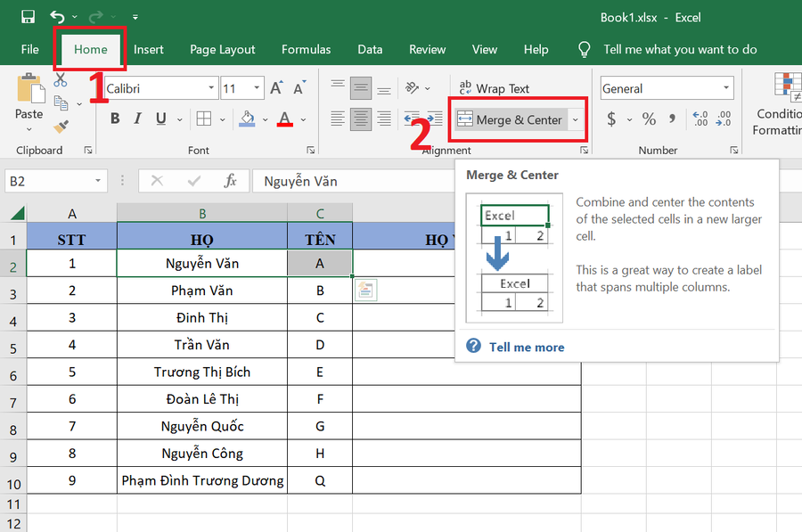Click the Name Box showing B2
This screenshot has width=802, height=532.
[x=56, y=181]
